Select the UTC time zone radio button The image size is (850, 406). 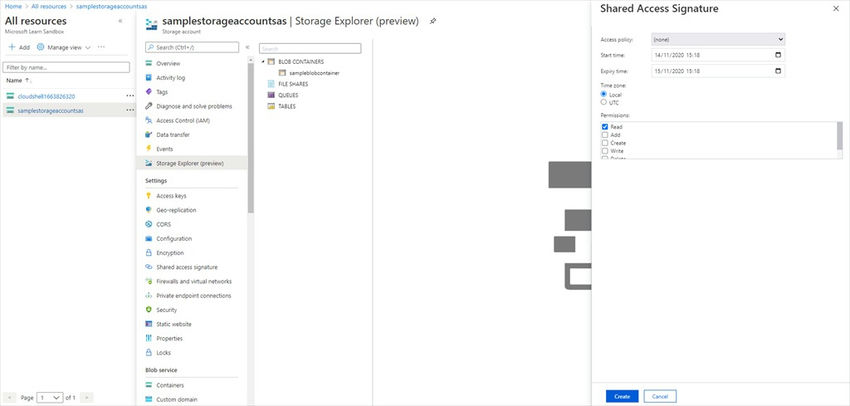[x=603, y=102]
